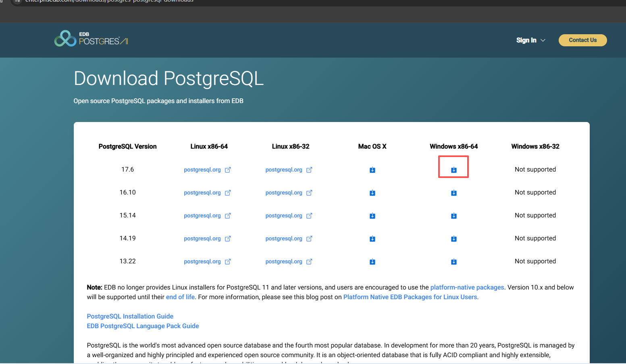Open postgresql.org Linux x86-32 link for 15.14
The image size is (626, 364).
pos(289,215)
